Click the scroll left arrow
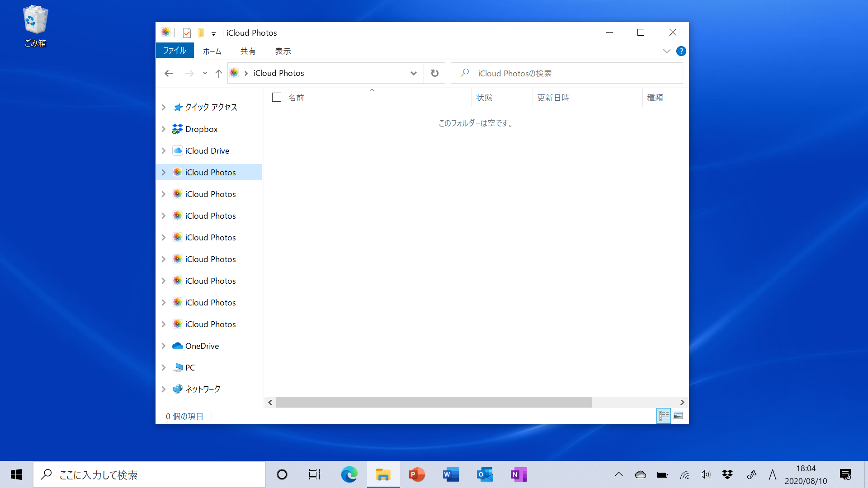Image resolution: width=868 pixels, height=488 pixels. 270,402
